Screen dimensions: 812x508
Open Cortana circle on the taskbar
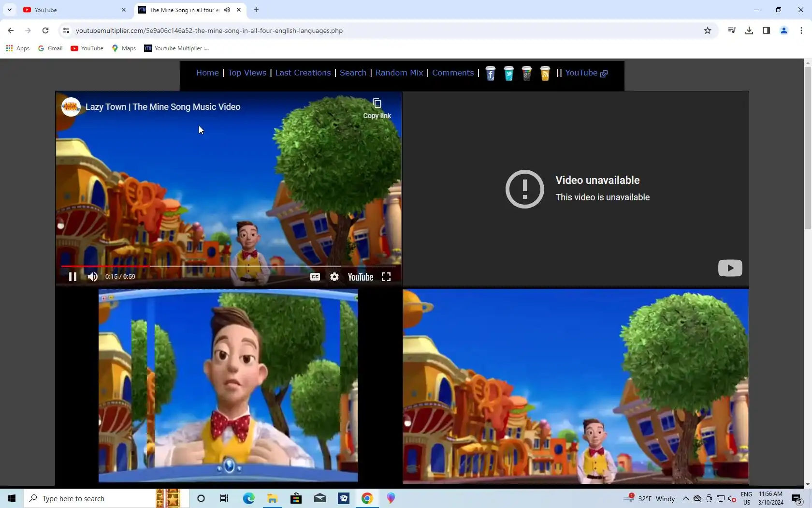click(x=201, y=498)
